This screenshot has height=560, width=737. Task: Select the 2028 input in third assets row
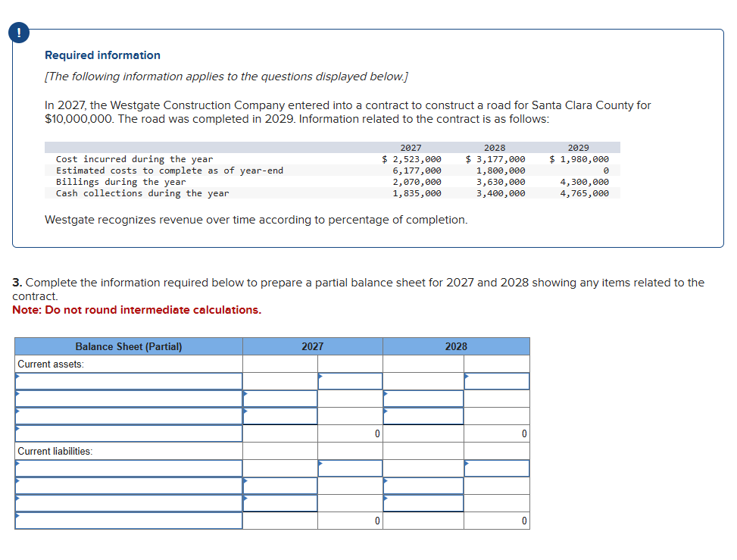(x=424, y=417)
